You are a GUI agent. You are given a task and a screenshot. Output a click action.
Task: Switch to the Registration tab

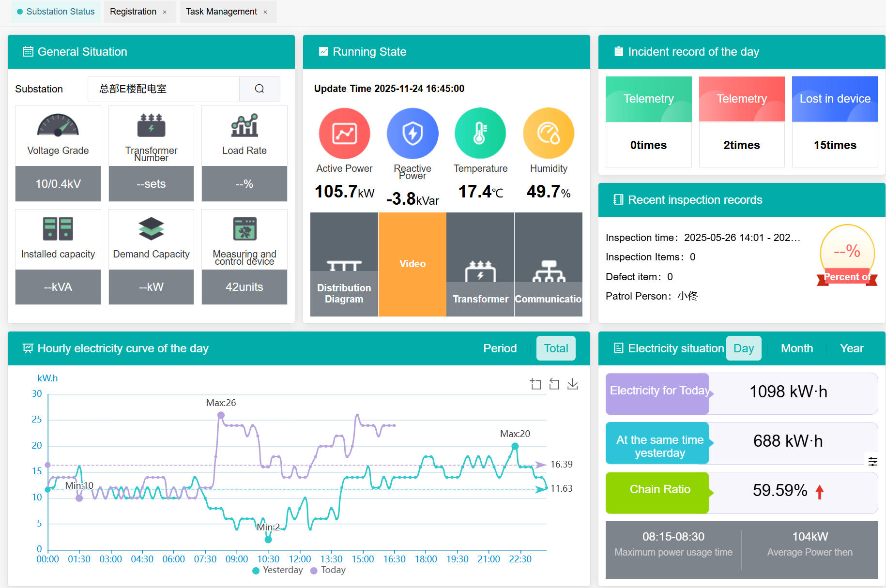[x=133, y=12]
